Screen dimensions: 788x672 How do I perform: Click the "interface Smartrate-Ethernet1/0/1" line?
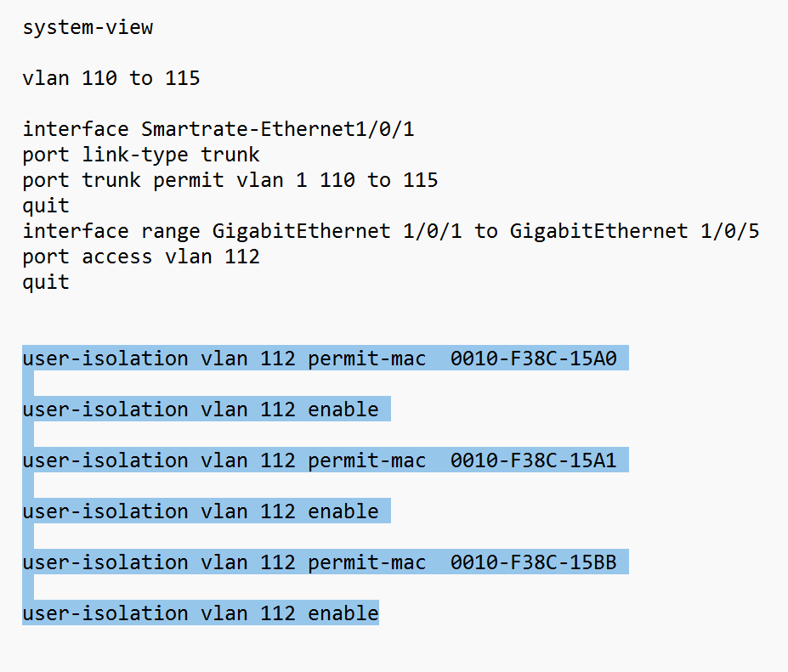coord(218,129)
